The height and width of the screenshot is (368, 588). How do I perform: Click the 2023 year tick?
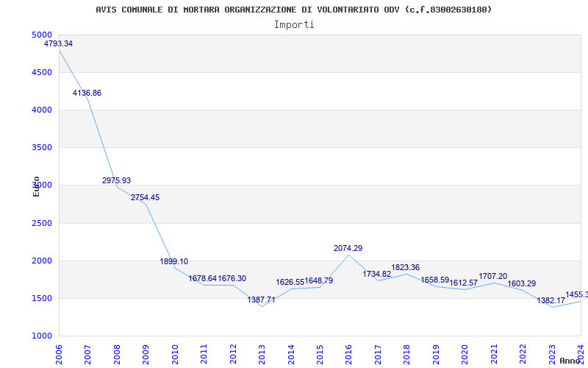(x=552, y=354)
